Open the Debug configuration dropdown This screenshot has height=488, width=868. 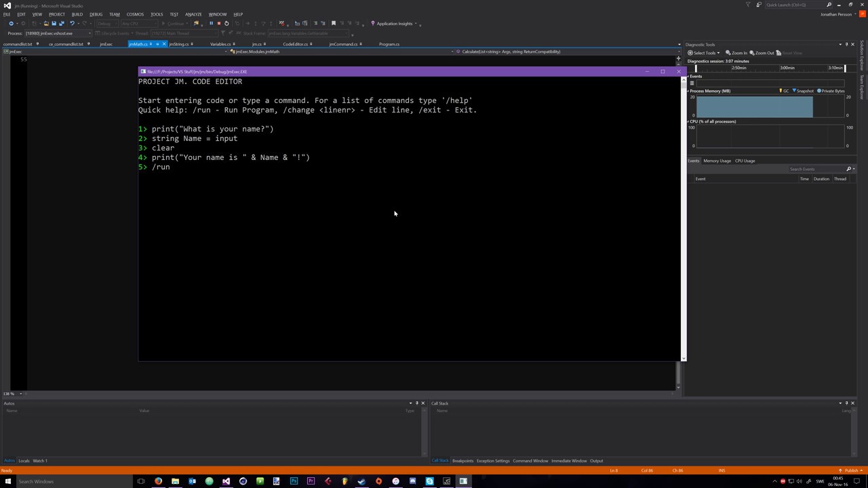click(106, 23)
